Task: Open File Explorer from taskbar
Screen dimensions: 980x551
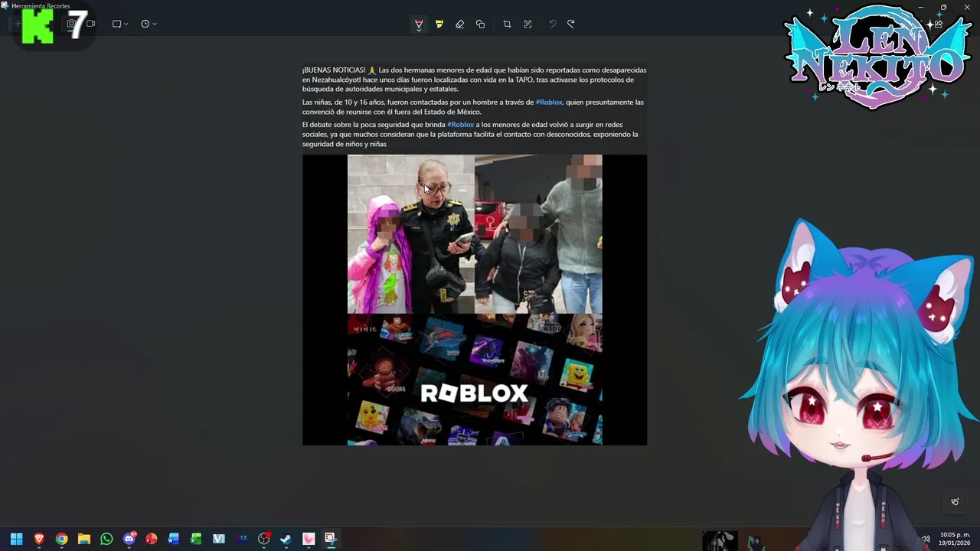Action: [84, 539]
